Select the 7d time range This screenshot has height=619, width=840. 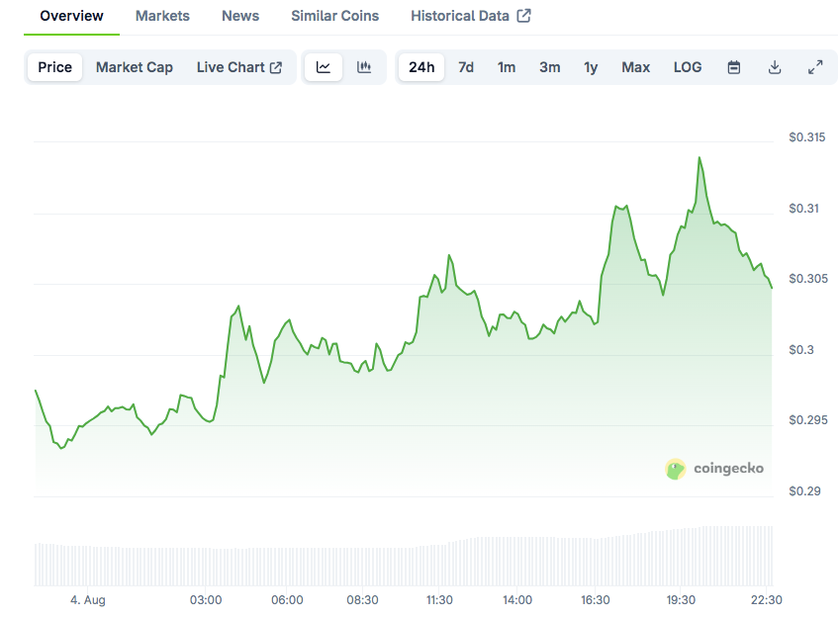click(466, 67)
